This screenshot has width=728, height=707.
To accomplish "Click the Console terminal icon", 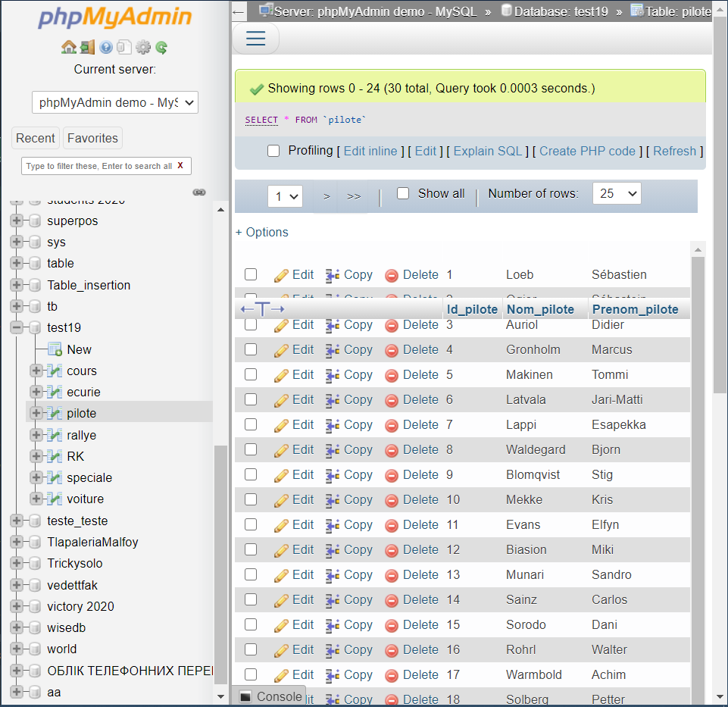I will click(x=245, y=696).
